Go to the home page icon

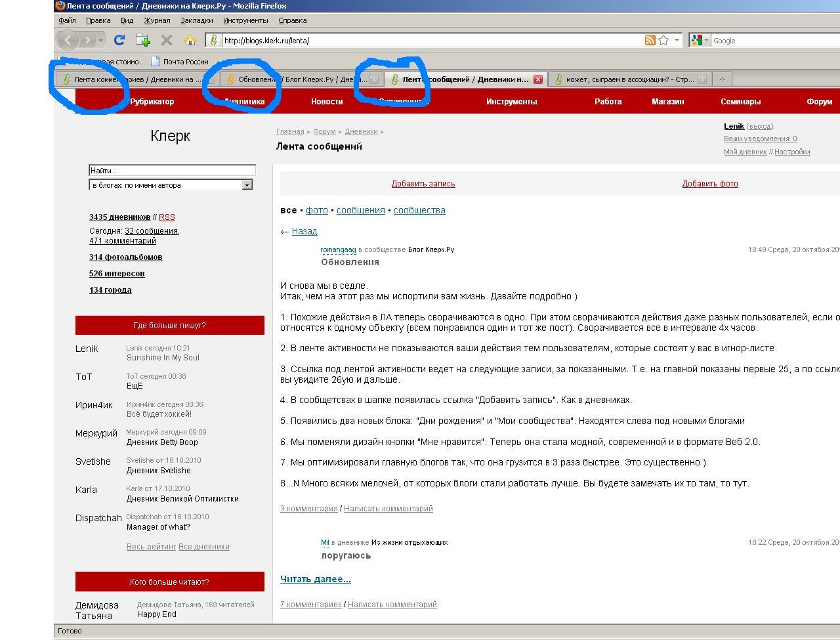click(190, 40)
